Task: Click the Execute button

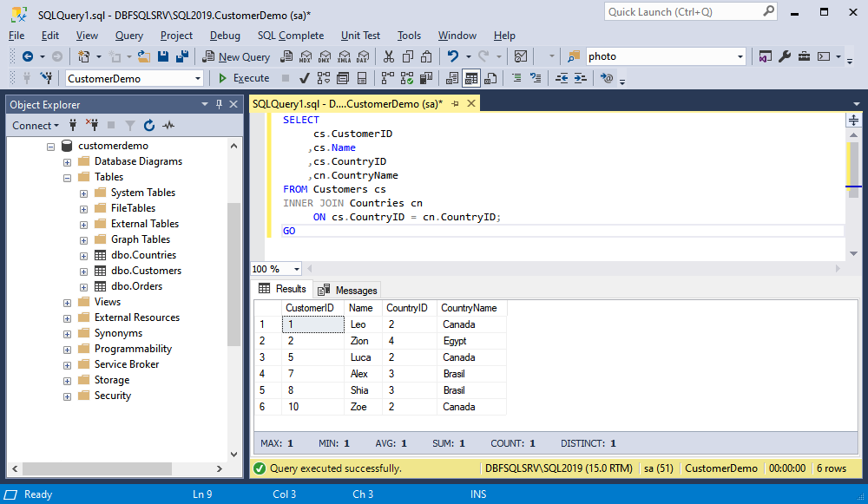Action: coord(244,79)
